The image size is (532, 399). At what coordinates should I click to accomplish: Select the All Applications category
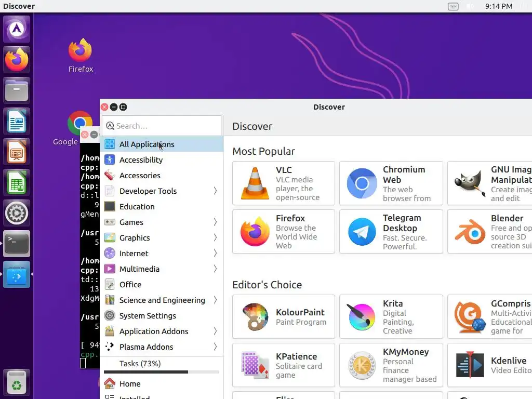pyautogui.click(x=162, y=144)
